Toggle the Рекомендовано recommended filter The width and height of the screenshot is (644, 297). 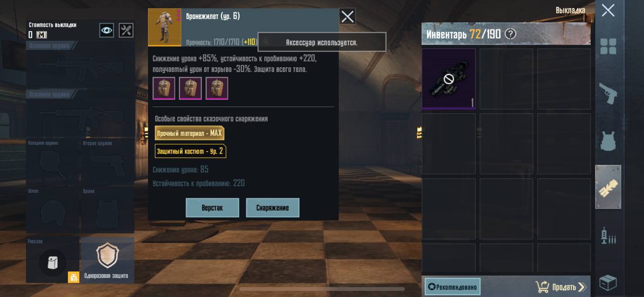tap(452, 286)
